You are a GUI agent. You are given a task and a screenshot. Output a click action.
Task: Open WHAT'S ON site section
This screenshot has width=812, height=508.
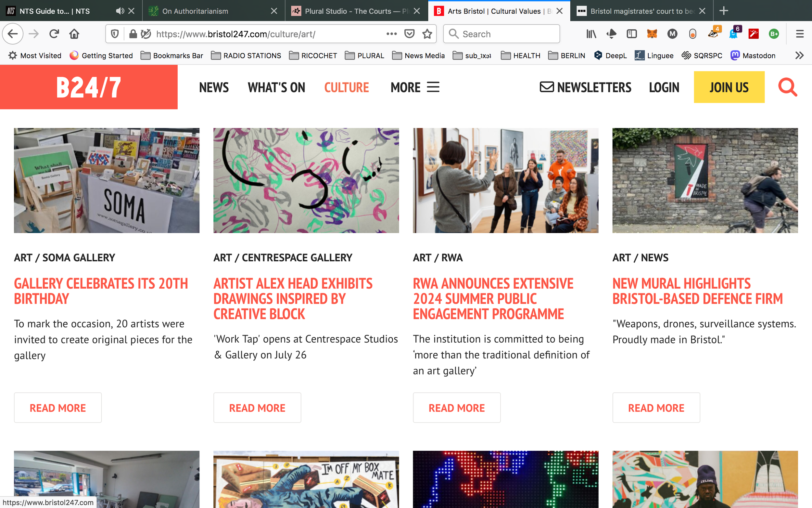(276, 87)
